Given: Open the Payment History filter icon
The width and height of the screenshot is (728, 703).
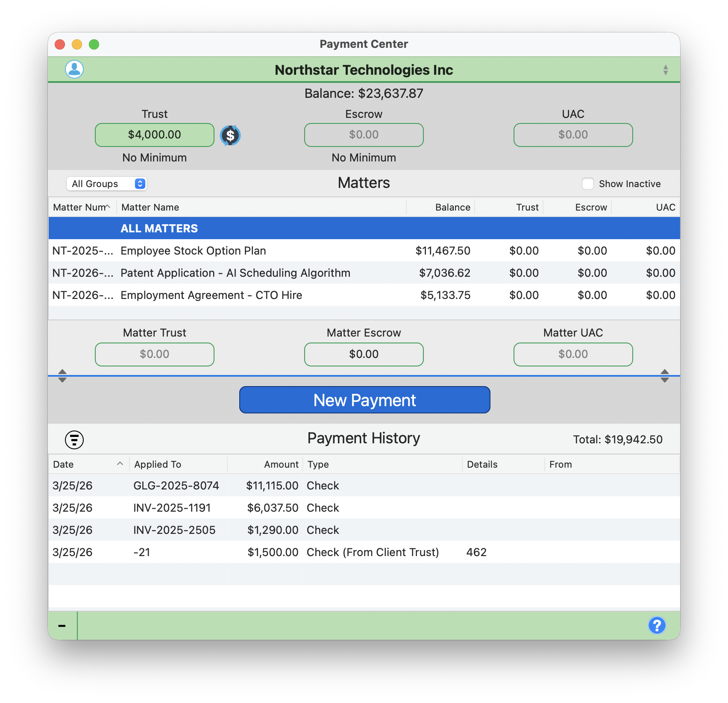Looking at the screenshot, I should (x=73, y=439).
